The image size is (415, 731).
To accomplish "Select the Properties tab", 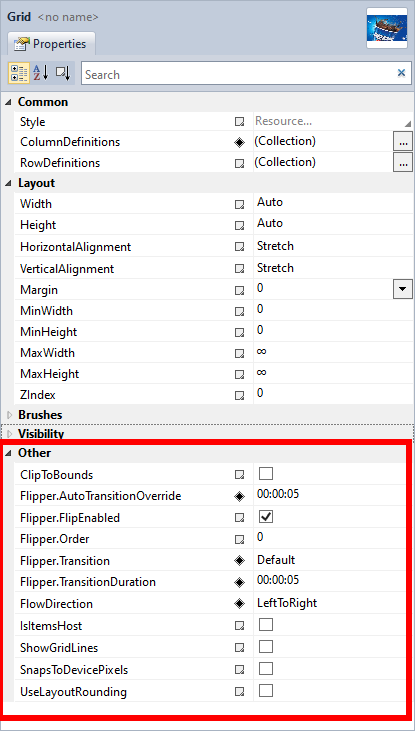I will 51,44.
